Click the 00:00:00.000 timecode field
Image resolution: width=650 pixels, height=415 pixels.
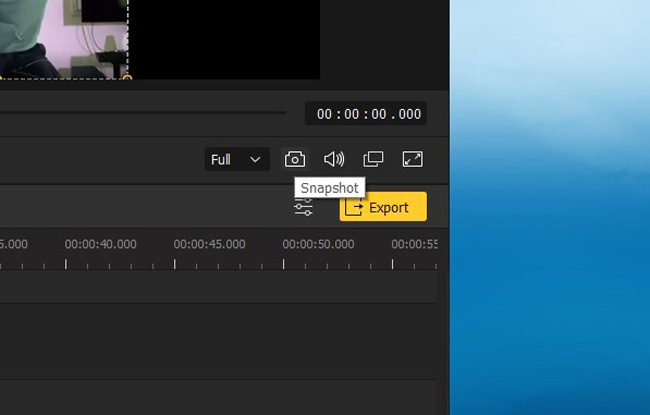pyautogui.click(x=366, y=114)
